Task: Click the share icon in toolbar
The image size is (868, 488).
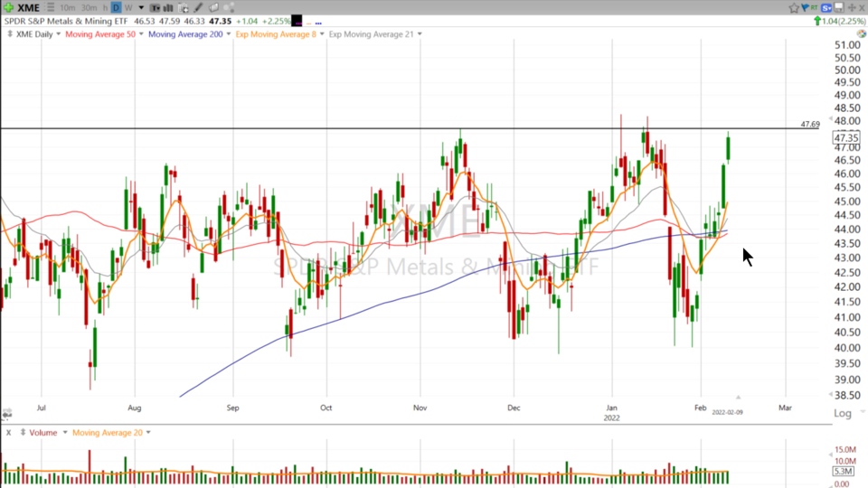Action: pyautogui.click(x=229, y=8)
